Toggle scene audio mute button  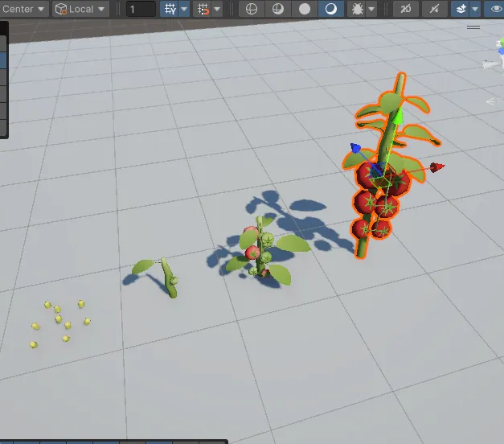point(434,9)
